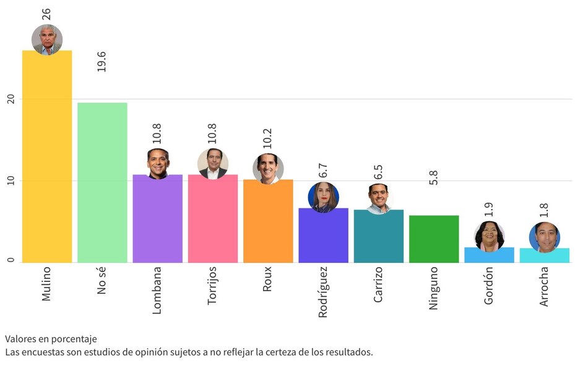The image size is (588, 374).
Task: Select the portrait photo on the Torrijos bar
Action: pos(213,164)
